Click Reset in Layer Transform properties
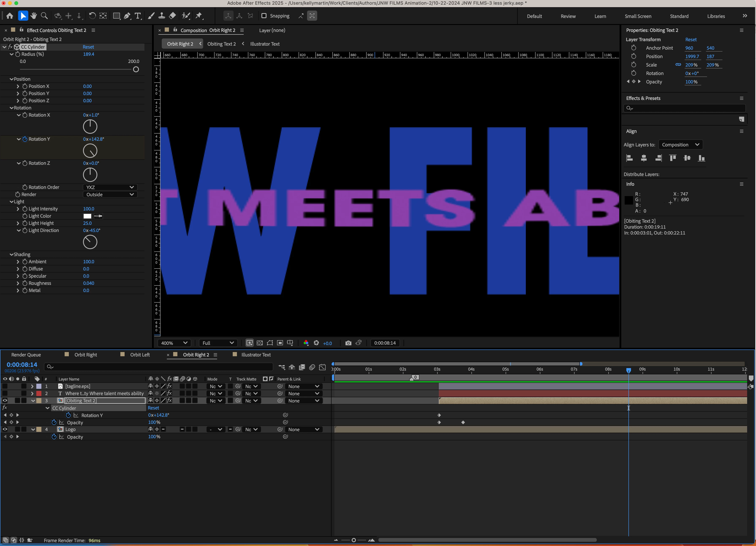 click(x=691, y=39)
